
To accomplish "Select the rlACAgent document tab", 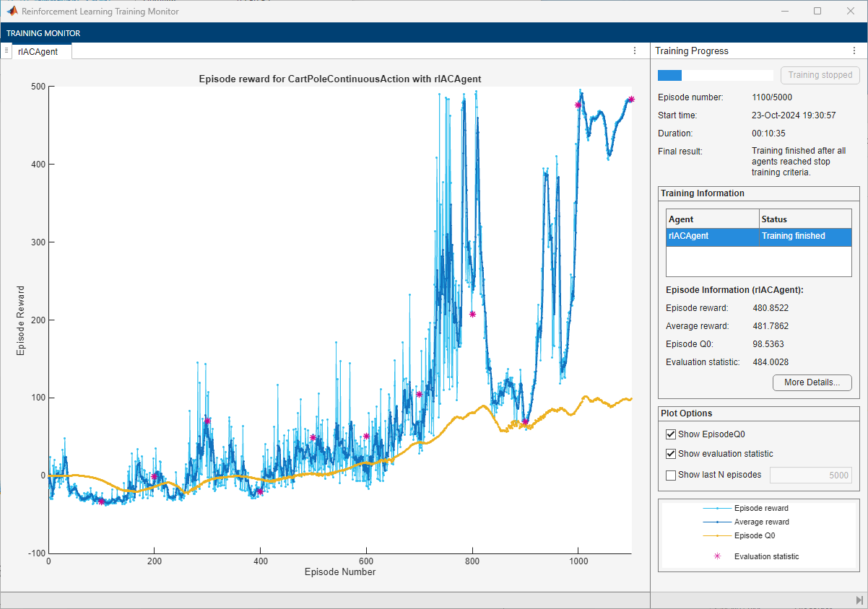I will tap(38, 52).
